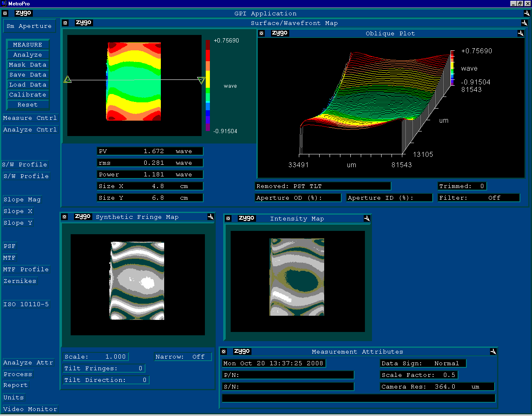Click the Analyze button
This screenshot has height=416, width=532.
pyautogui.click(x=28, y=54)
